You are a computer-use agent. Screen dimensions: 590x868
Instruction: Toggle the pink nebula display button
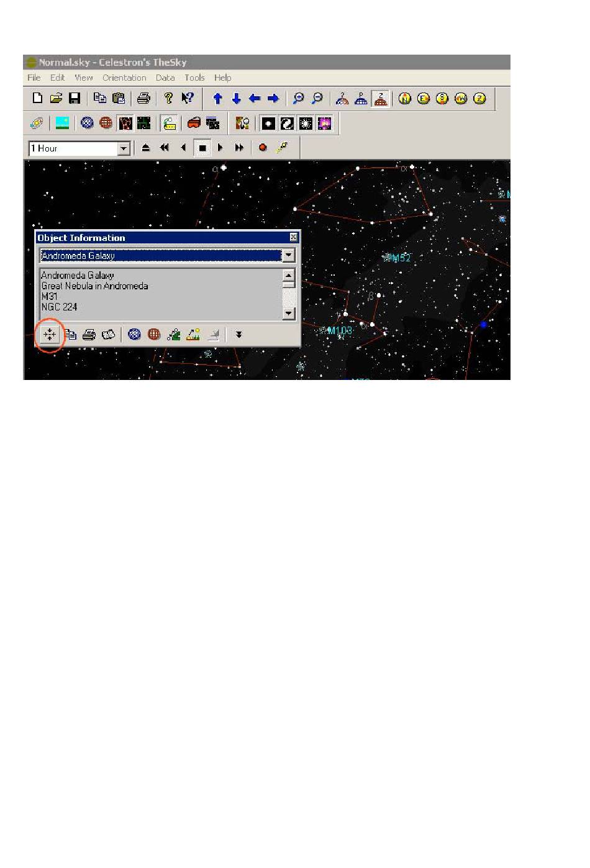point(324,123)
